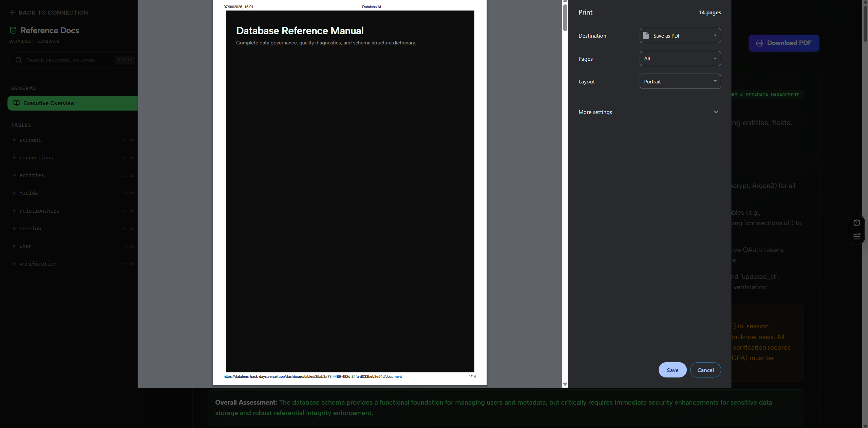Click the print preview scrollbar thumb
This screenshot has height=428, width=868.
click(x=565, y=18)
